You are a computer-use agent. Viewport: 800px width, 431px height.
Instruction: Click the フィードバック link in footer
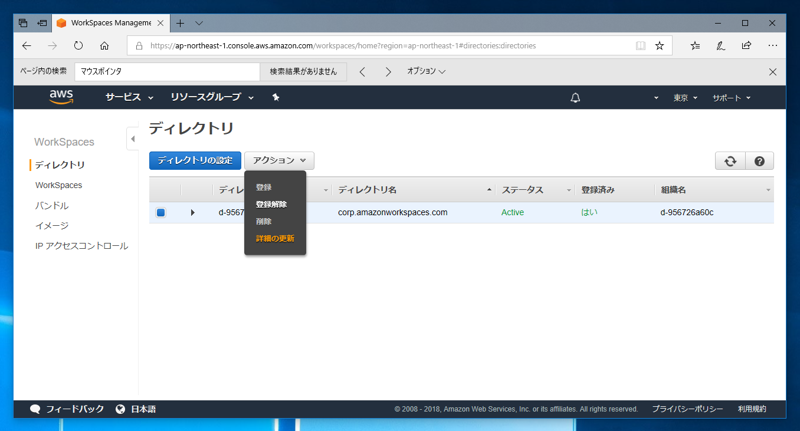pyautogui.click(x=75, y=409)
